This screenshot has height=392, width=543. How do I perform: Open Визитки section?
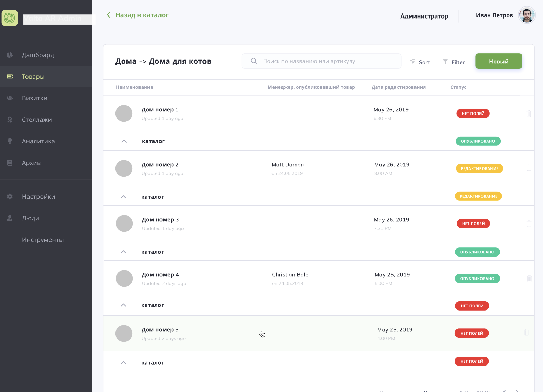(35, 98)
